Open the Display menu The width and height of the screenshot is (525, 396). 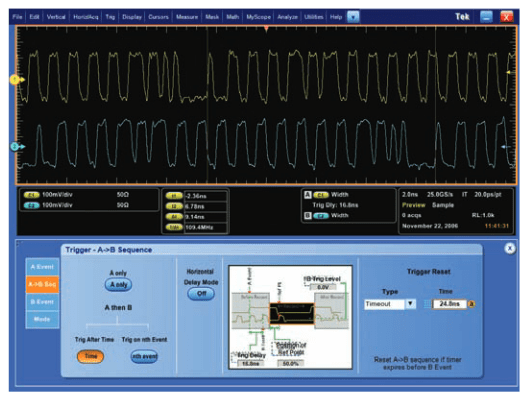click(x=132, y=17)
